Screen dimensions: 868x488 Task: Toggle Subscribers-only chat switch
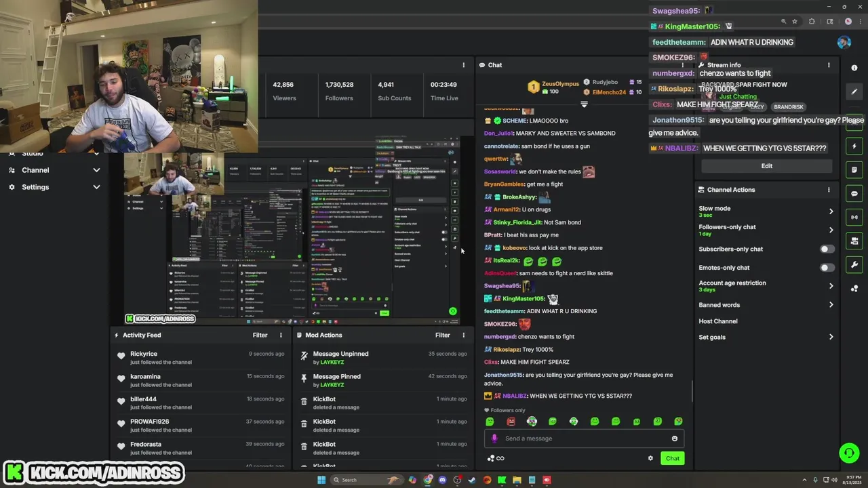(x=827, y=249)
